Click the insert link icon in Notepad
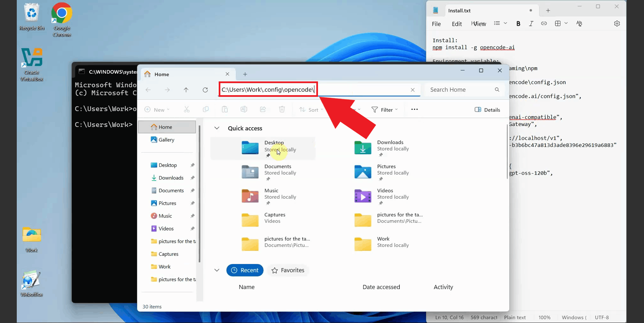644x323 pixels. [544, 23]
